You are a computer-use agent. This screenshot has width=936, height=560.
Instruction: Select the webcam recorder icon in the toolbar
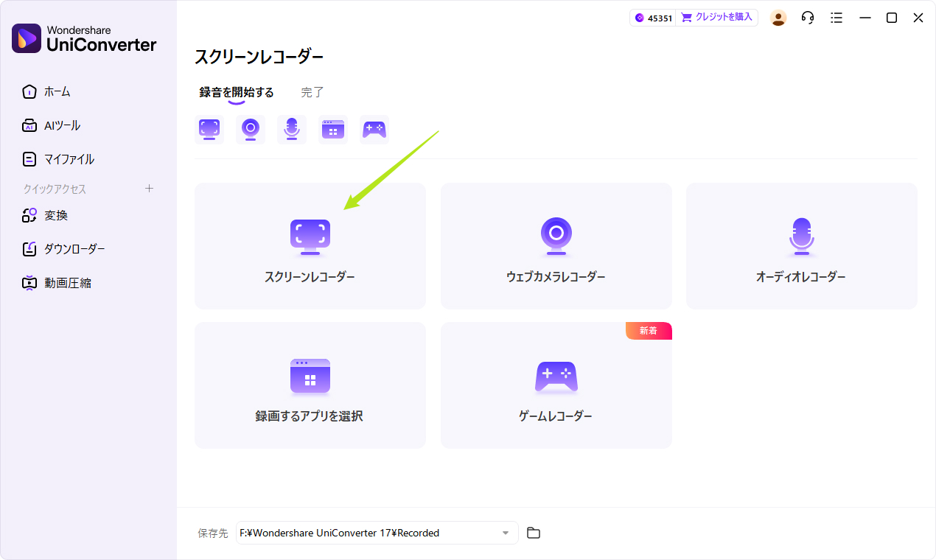251,129
